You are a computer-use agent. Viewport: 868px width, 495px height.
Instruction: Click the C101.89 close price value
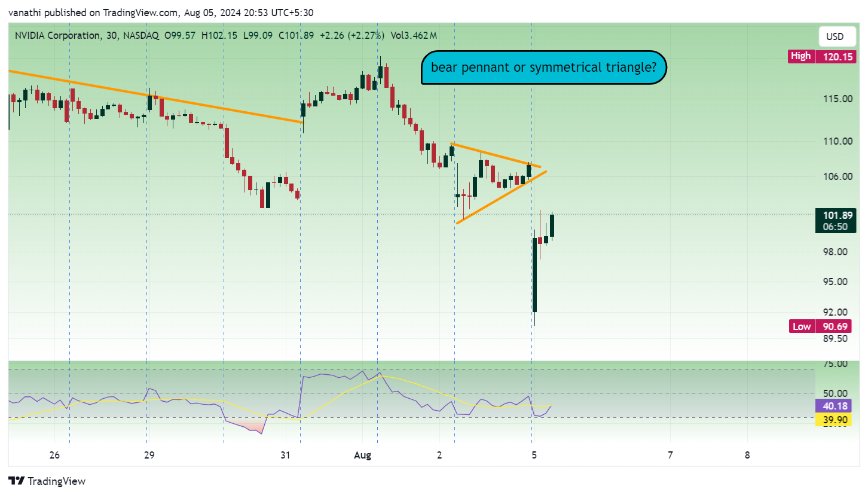(296, 36)
